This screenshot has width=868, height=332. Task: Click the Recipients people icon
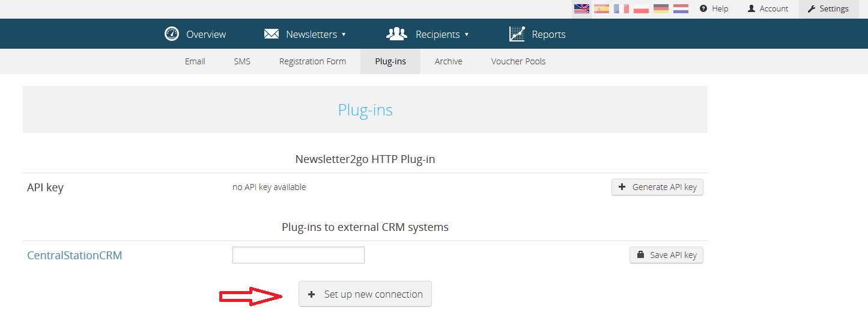click(396, 34)
